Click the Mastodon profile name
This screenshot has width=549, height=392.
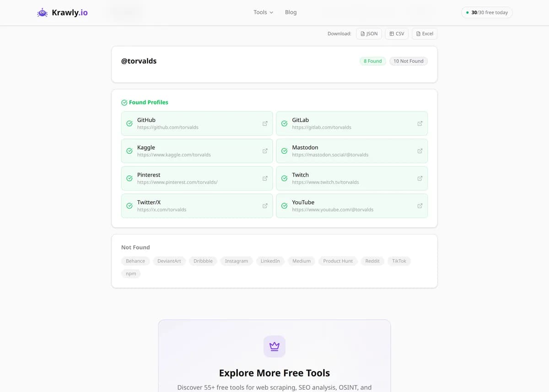tap(305, 147)
